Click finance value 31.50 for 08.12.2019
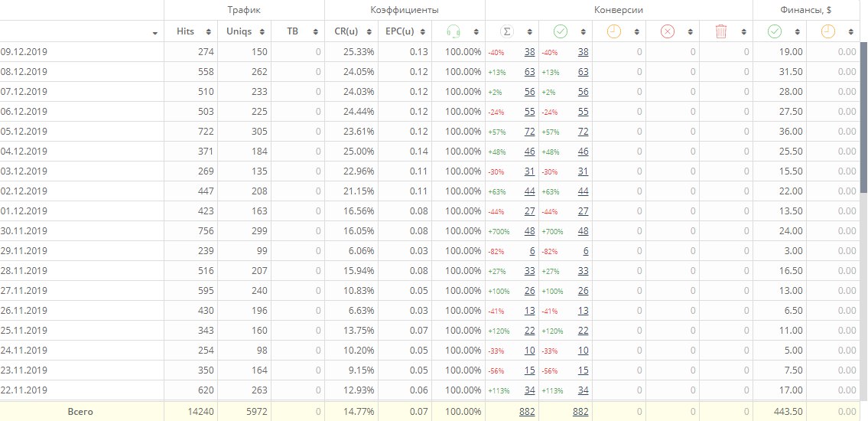The width and height of the screenshot is (868, 421). (x=791, y=72)
